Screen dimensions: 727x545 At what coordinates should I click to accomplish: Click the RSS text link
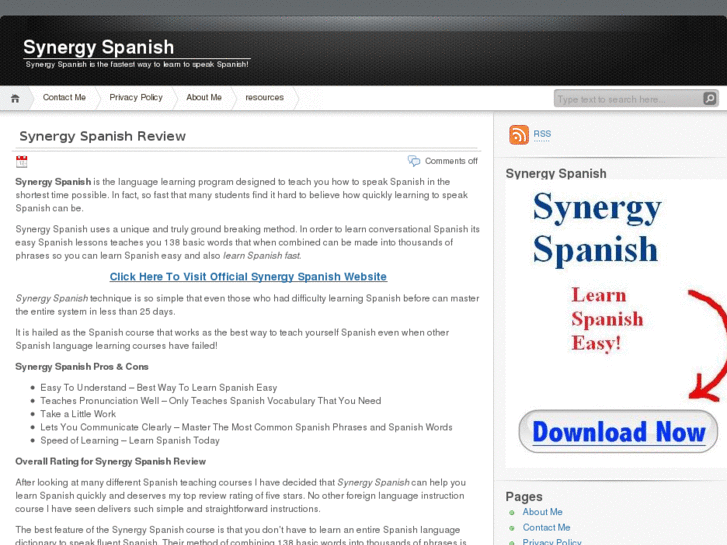pos(542,134)
